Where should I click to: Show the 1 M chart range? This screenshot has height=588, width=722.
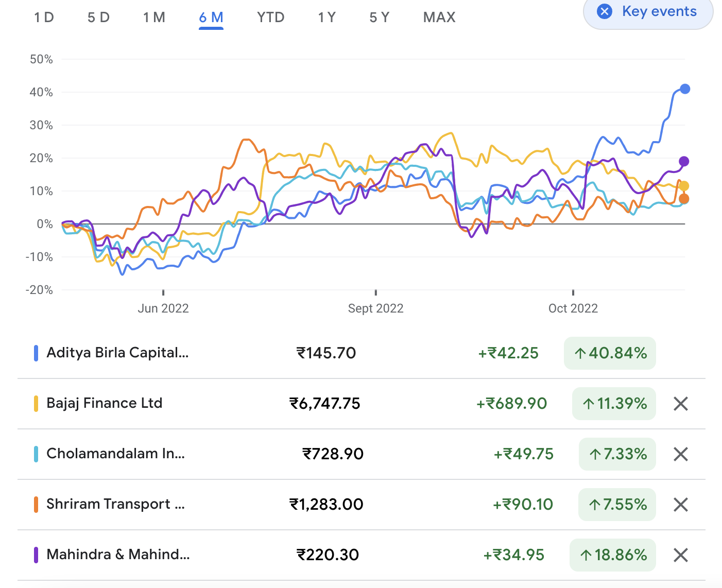click(154, 18)
